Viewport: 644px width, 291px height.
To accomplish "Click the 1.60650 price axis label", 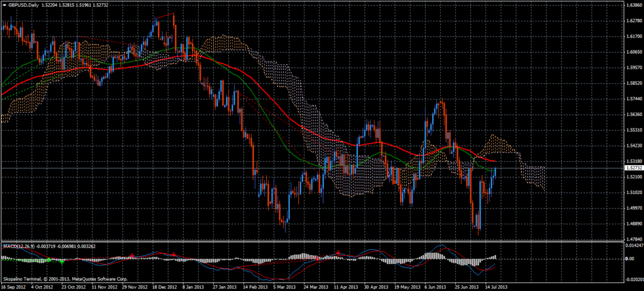I will click(635, 52).
